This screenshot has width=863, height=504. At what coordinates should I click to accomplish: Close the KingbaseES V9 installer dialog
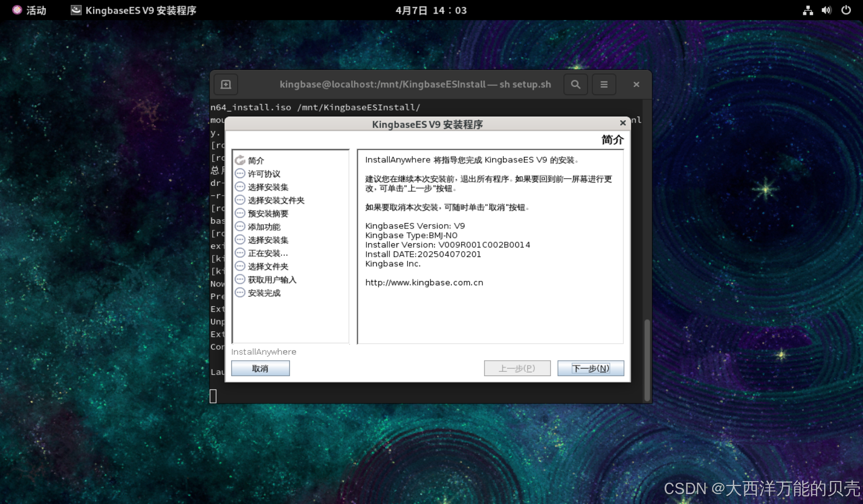622,123
